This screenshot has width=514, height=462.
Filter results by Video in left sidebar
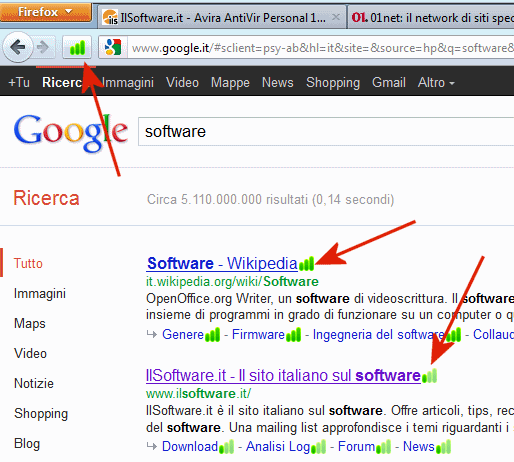click(30, 354)
